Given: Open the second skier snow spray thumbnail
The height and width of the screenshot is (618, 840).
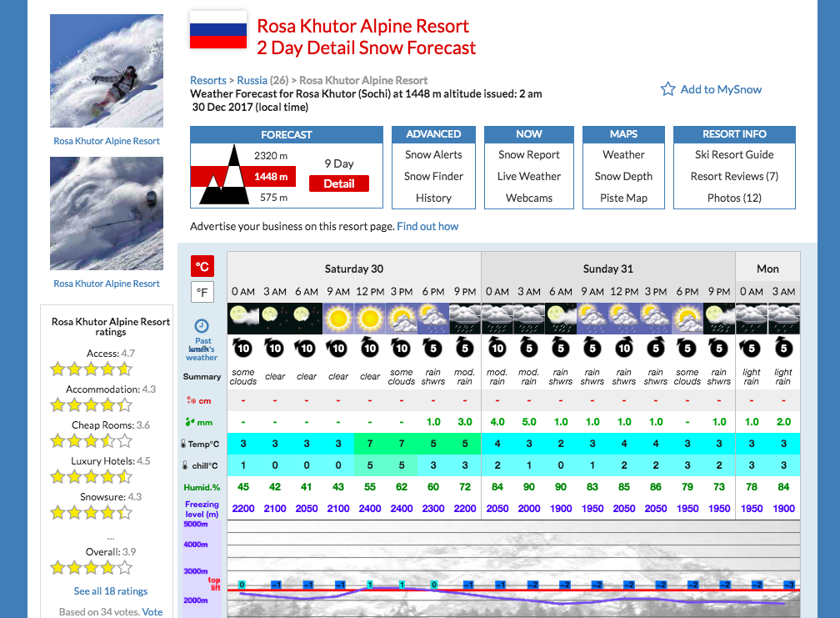Looking at the screenshot, I should point(107,214).
